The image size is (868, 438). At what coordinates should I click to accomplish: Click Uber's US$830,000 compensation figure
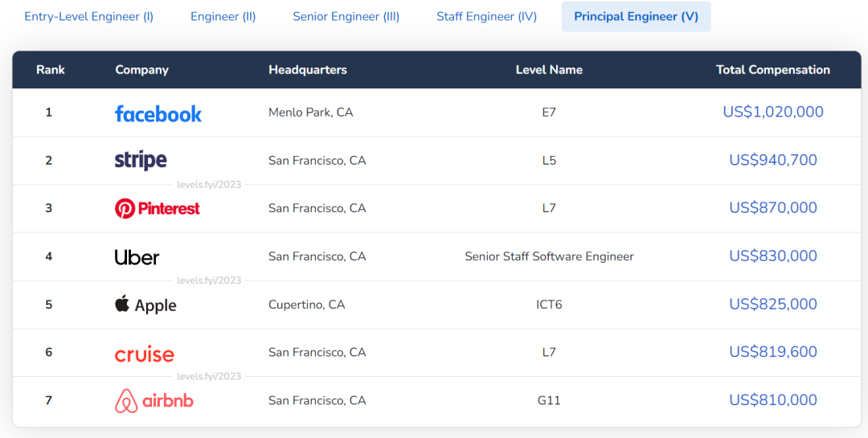773,256
